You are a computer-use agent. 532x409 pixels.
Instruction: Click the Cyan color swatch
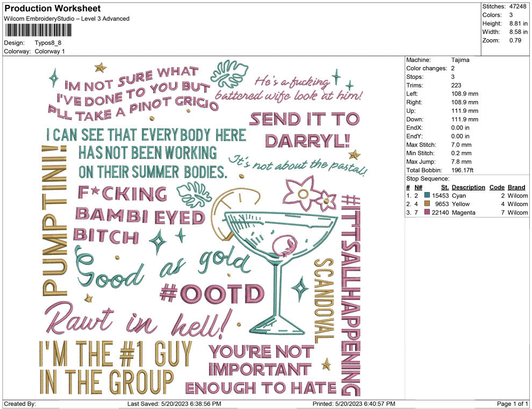click(x=427, y=195)
